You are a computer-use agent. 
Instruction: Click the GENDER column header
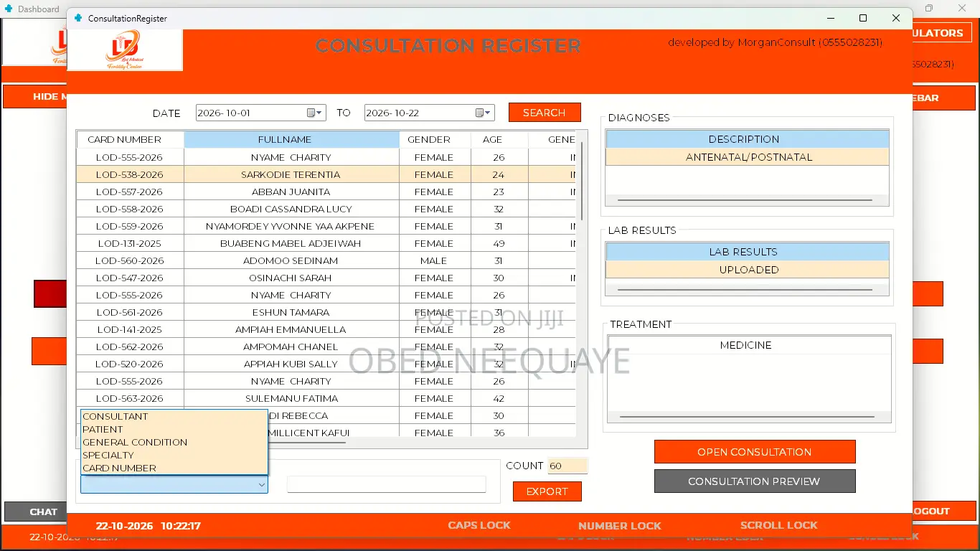point(435,140)
